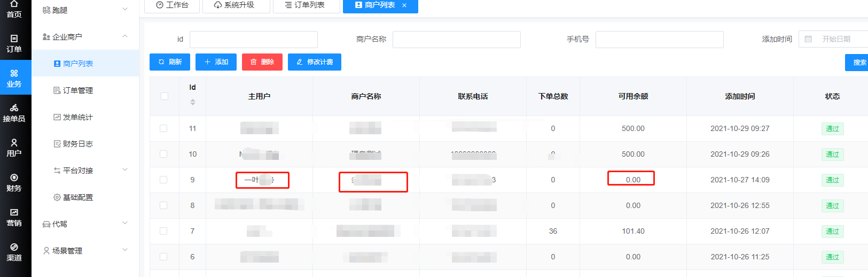Focus the id search field
The image size is (868, 277).
point(254,39)
